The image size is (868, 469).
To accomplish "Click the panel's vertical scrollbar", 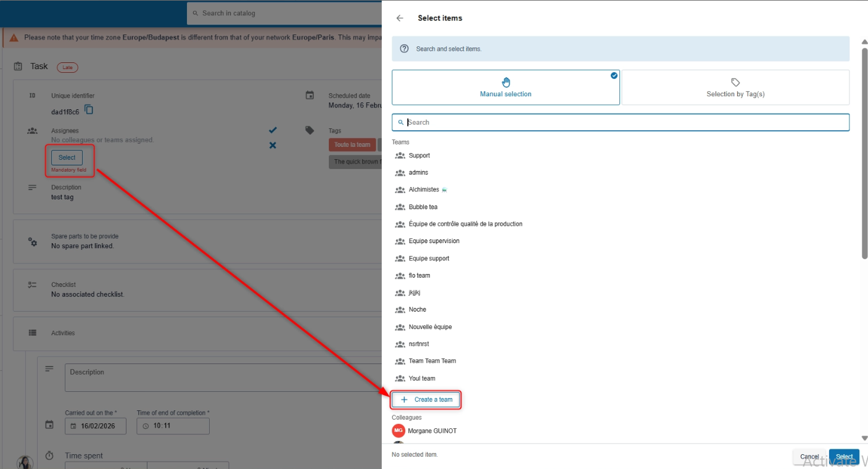I will 864,154.
